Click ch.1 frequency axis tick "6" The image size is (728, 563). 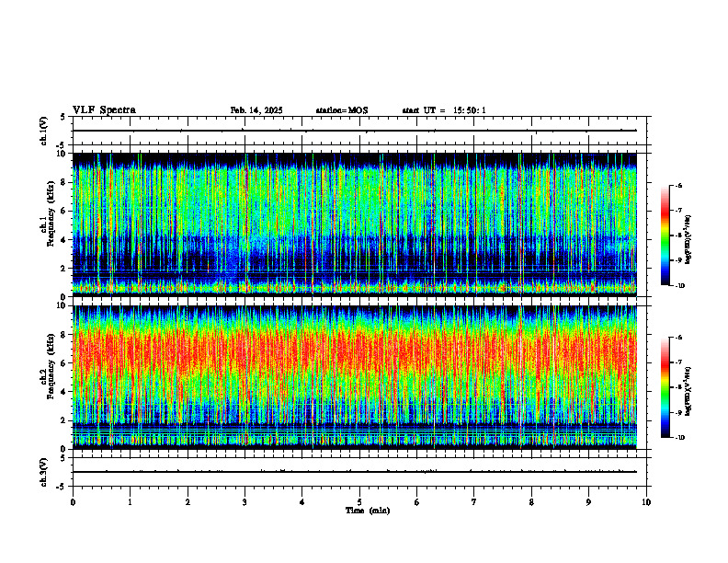64,211
